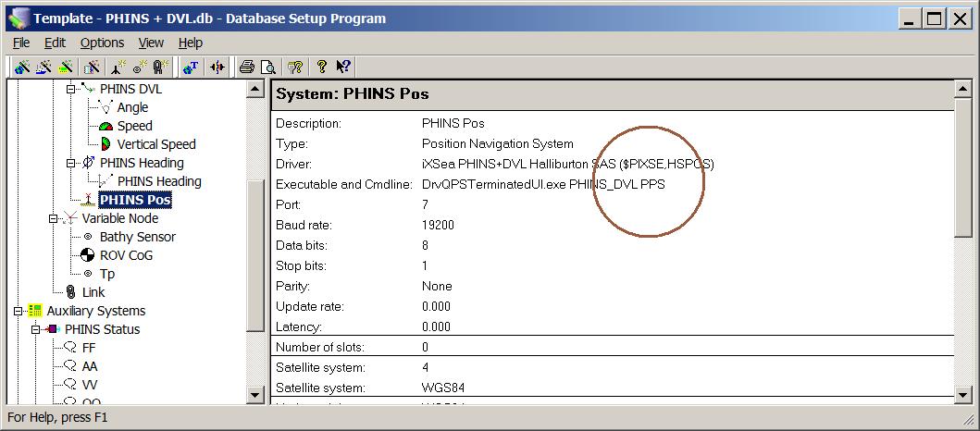Viewport: 980px width, 431px height.
Task: Select the FF status item
Action: pos(89,348)
